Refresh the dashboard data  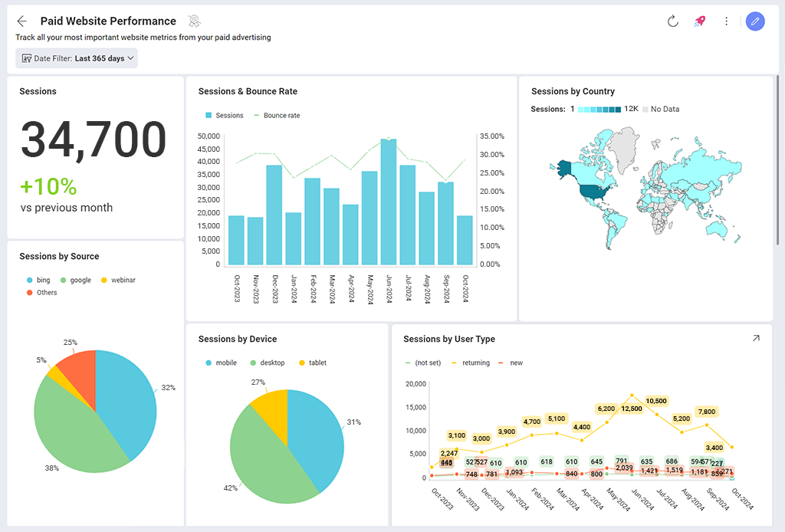click(673, 21)
